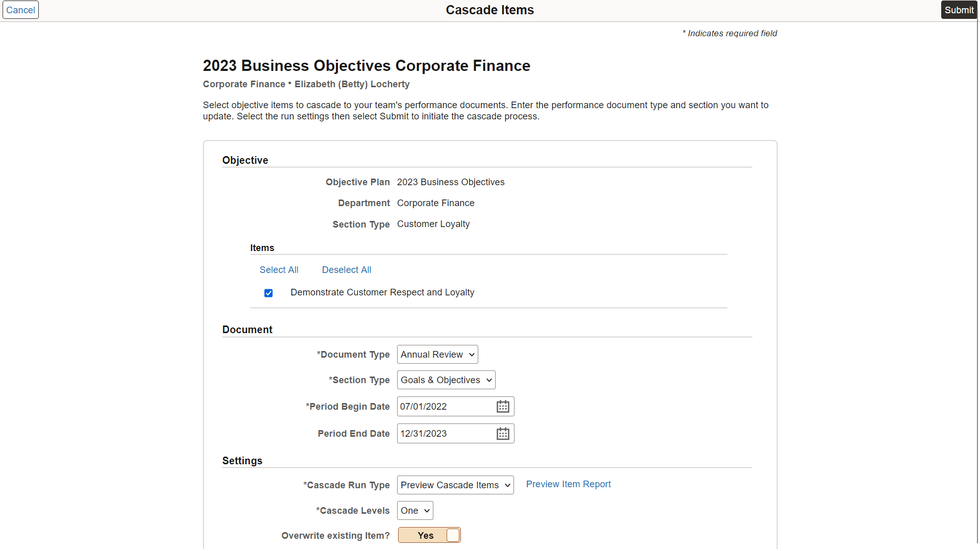Expand the Document Type dropdown
The image size is (980, 551).
437,355
